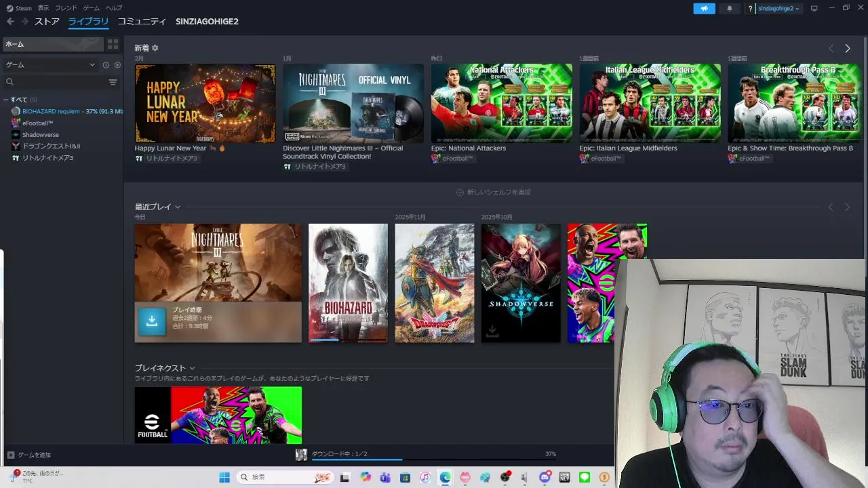Toggle sort by recent activity clock icon
Screen dimensions: 868x488
pos(106,65)
